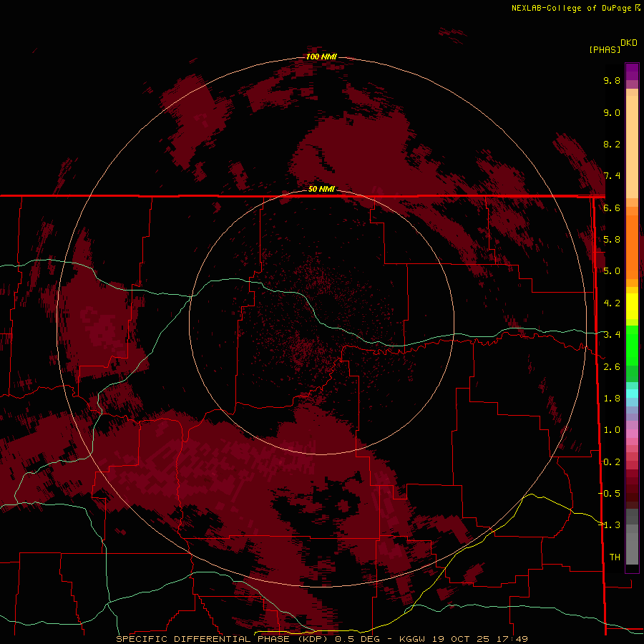Click the 6.6 value on color scale
644x644 pixels.
point(612,208)
